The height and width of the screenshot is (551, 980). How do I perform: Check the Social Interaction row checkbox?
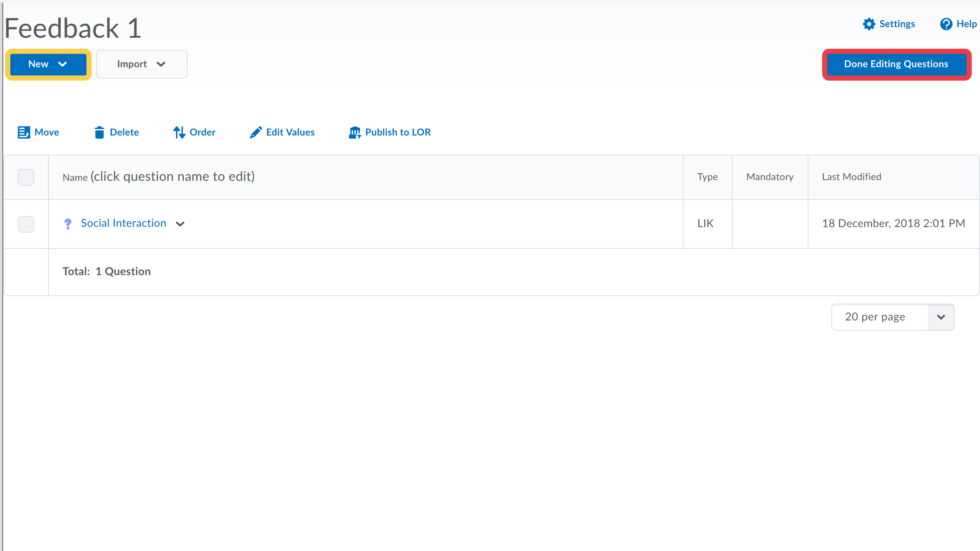pyautogui.click(x=26, y=224)
